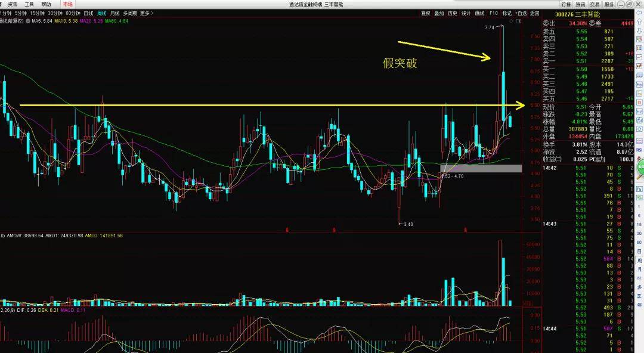The height and width of the screenshot is (353, 644).
Task: Click the 服务 button in the title bar
Action: (609, 4)
